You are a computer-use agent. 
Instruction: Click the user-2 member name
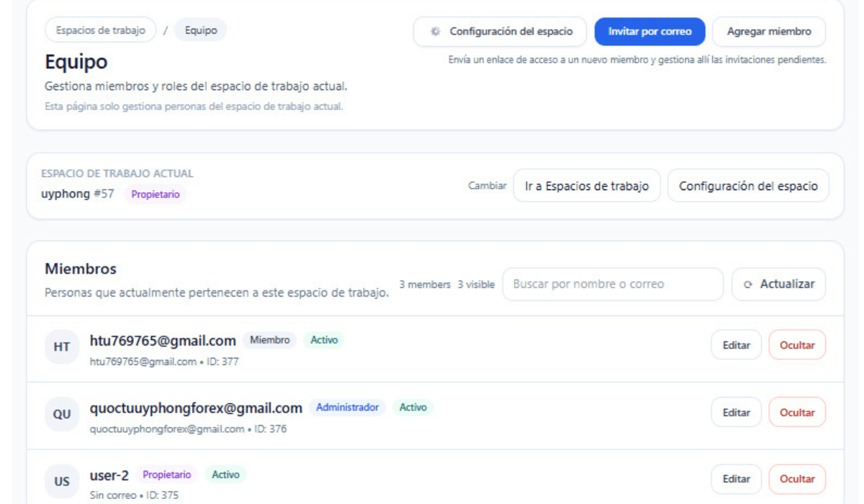(x=109, y=475)
